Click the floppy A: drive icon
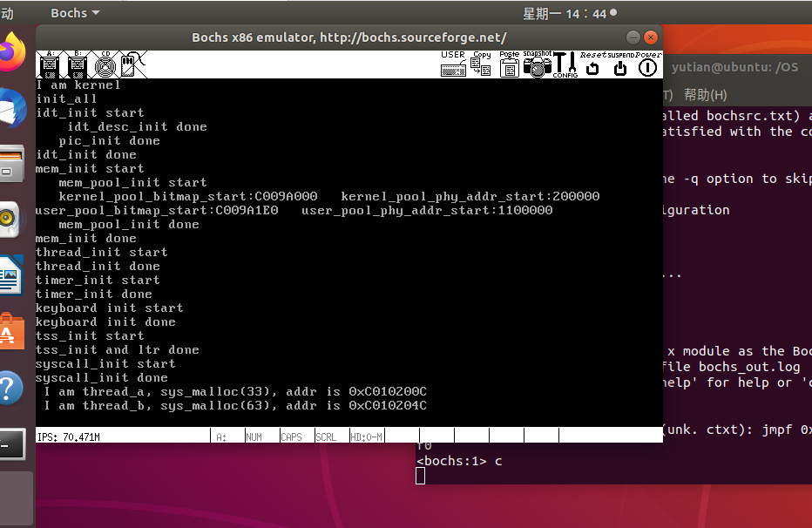This screenshot has width=812, height=528. tap(49, 64)
